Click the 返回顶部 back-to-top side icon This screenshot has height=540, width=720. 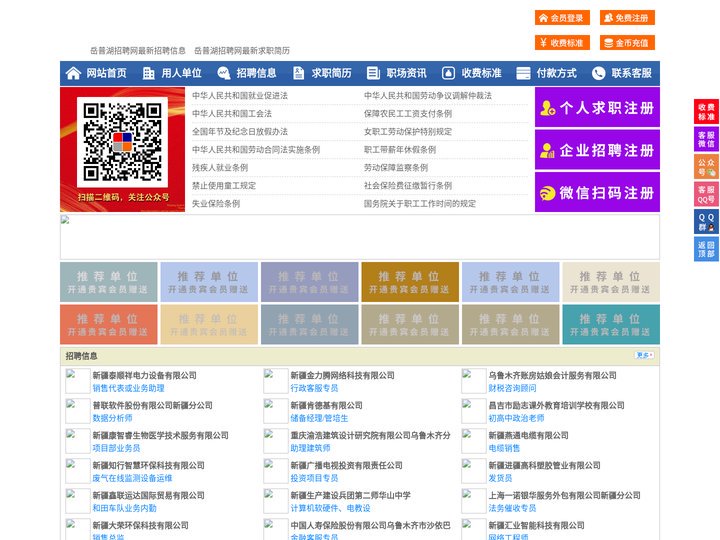(x=706, y=249)
